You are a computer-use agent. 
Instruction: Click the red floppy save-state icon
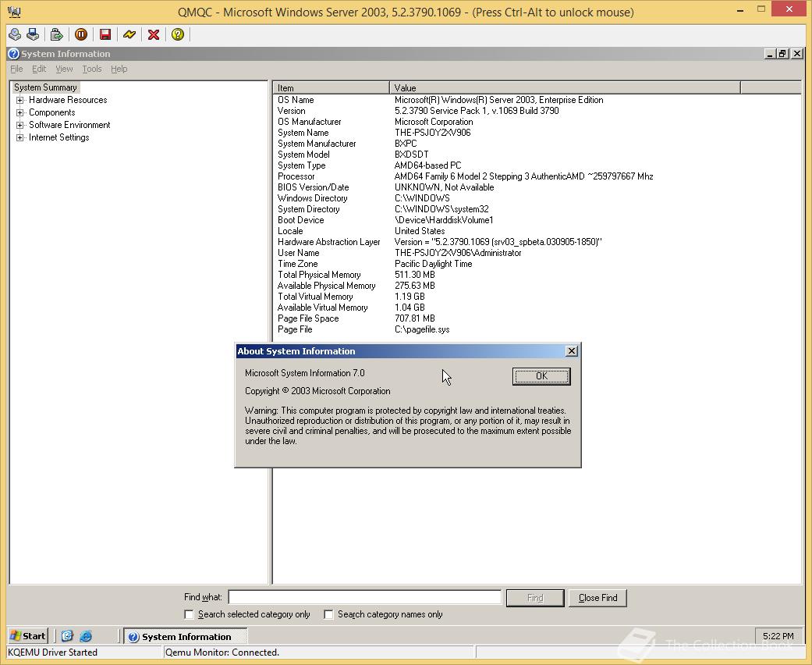[x=105, y=34]
